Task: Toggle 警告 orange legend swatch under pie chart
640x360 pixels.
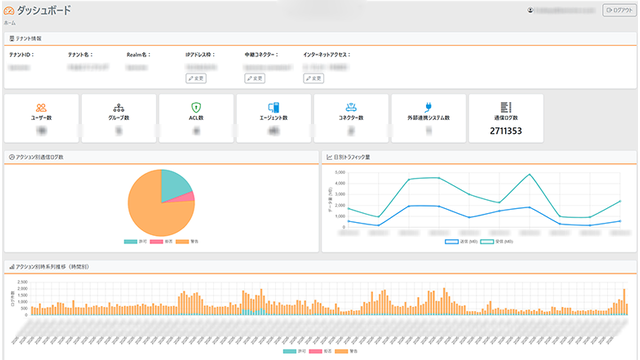Action: [182, 242]
